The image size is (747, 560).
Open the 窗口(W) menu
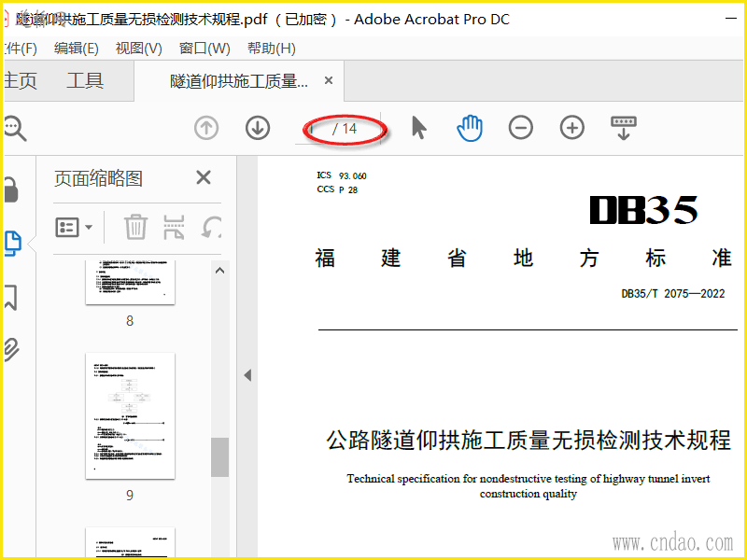point(204,49)
